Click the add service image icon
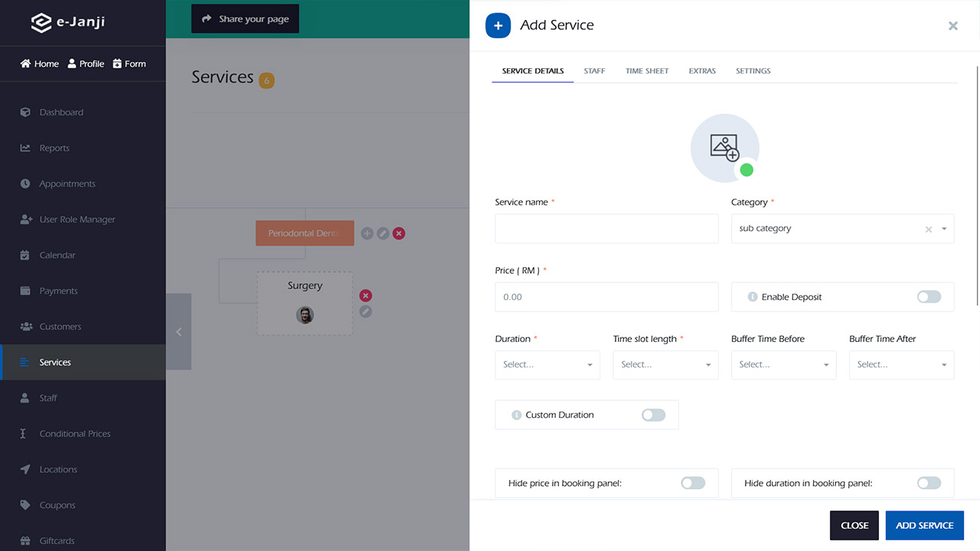Viewport: 980px width, 551px height. click(x=724, y=148)
